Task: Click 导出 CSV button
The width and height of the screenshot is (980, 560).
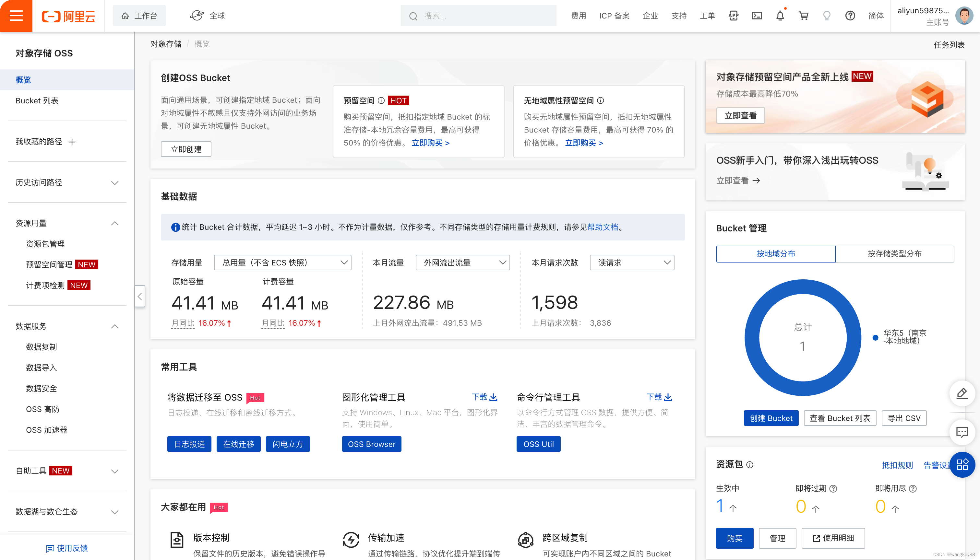Action: pyautogui.click(x=904, y=418)
